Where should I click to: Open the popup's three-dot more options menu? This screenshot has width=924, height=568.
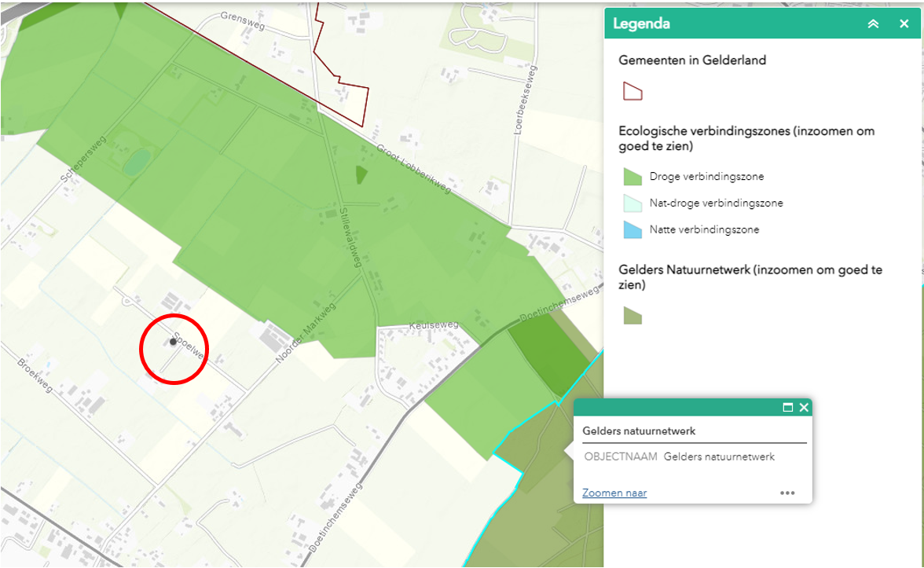(x=787, y=493)
